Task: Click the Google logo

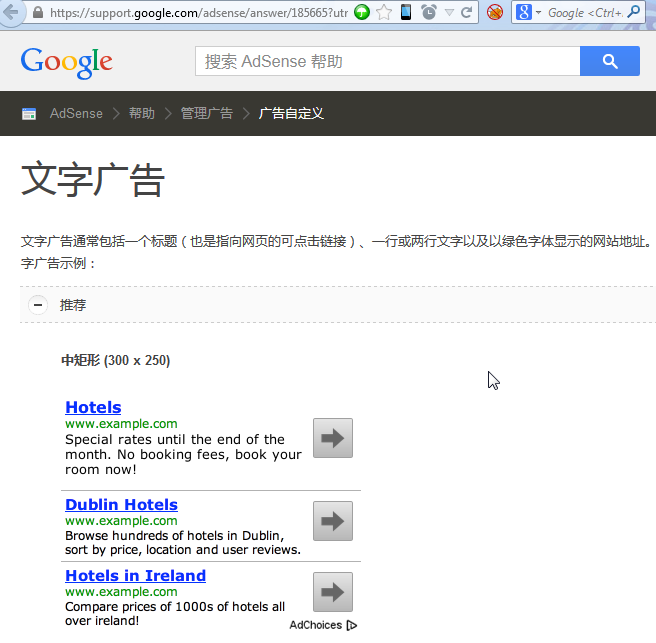Action: [x=67, y=62]
